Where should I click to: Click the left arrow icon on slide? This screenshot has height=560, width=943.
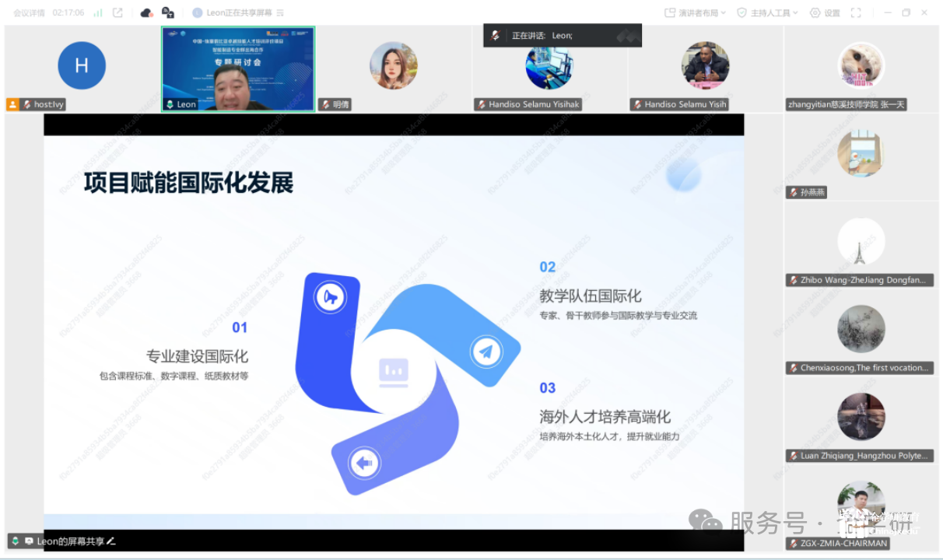pos(363,464)
